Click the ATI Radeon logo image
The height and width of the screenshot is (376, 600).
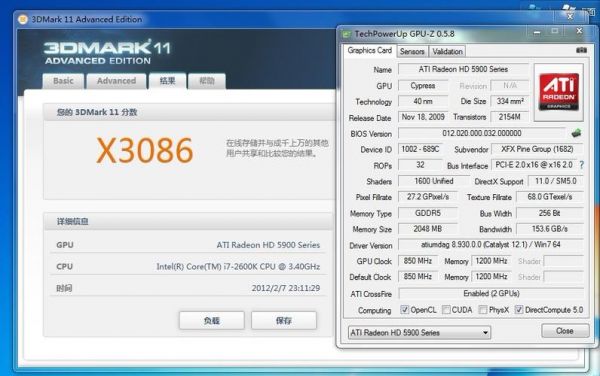tap(559, 92)
